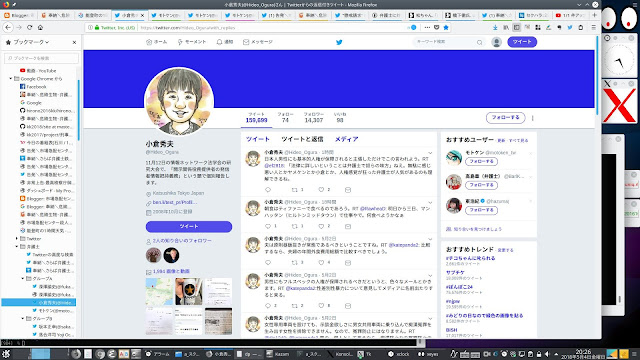Open the Library icon in toolbar

point(506,27)
